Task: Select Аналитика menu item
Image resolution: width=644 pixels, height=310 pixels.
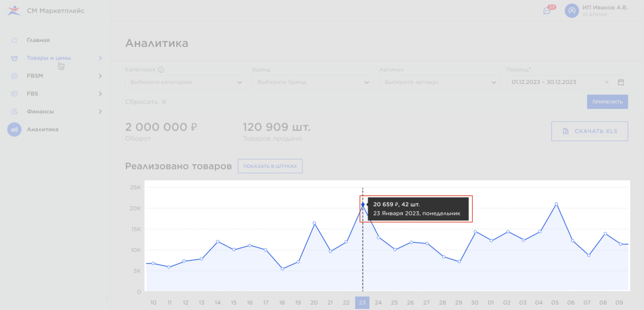Action: coord(43,129)
